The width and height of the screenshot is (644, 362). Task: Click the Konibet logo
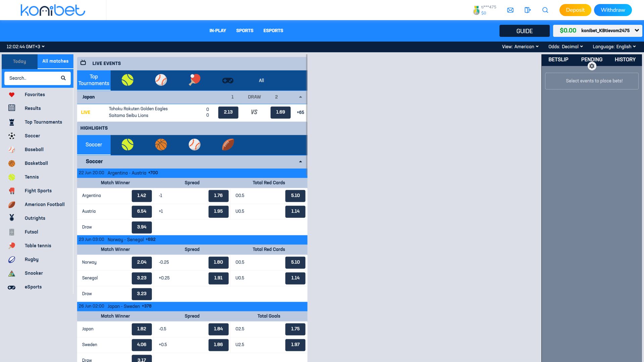click(53, 10)
